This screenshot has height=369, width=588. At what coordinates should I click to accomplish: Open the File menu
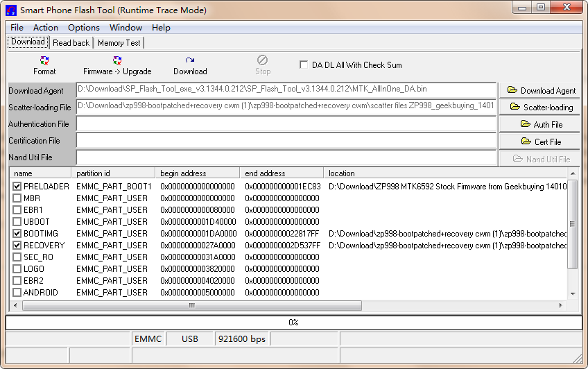[17, 27]
